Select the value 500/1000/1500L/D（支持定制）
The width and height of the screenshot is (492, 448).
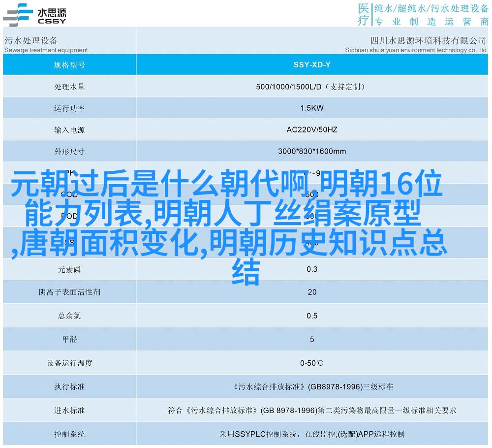pyautogui.click(x=312, y=87)
